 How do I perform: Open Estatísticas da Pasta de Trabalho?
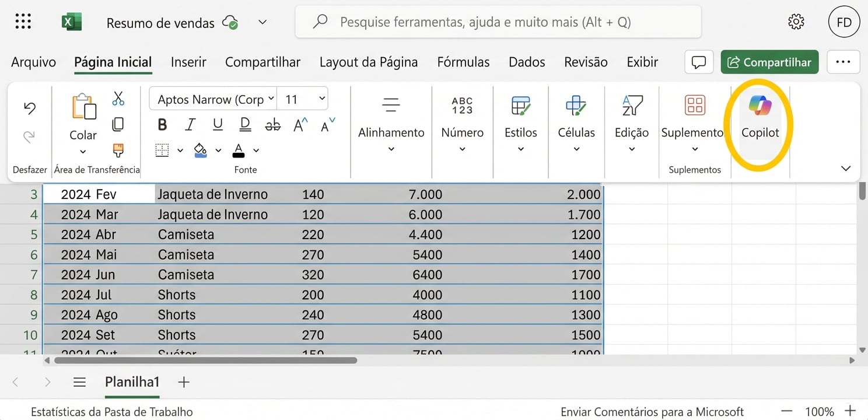[x=112, y=411]
